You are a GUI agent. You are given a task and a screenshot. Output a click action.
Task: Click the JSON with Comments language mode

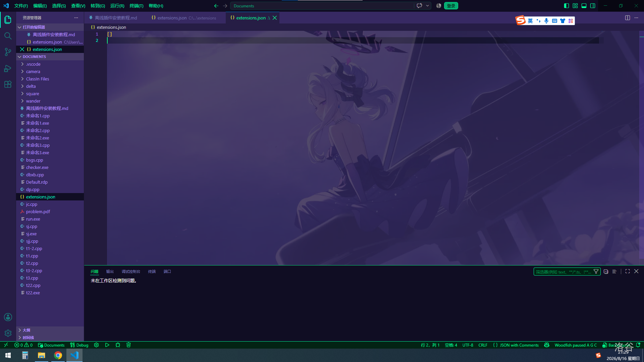tap(516, 345)
